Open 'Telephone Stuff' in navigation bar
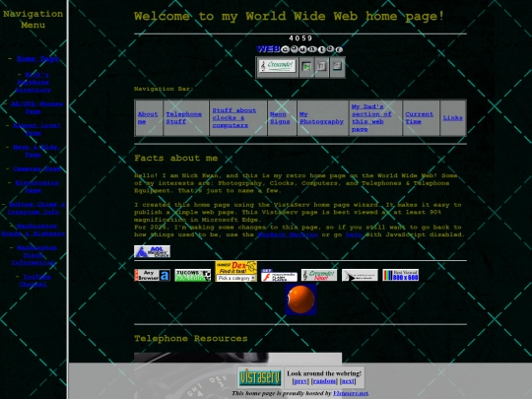The width and height of the screenshot is (532, 399). click(183, 118)
